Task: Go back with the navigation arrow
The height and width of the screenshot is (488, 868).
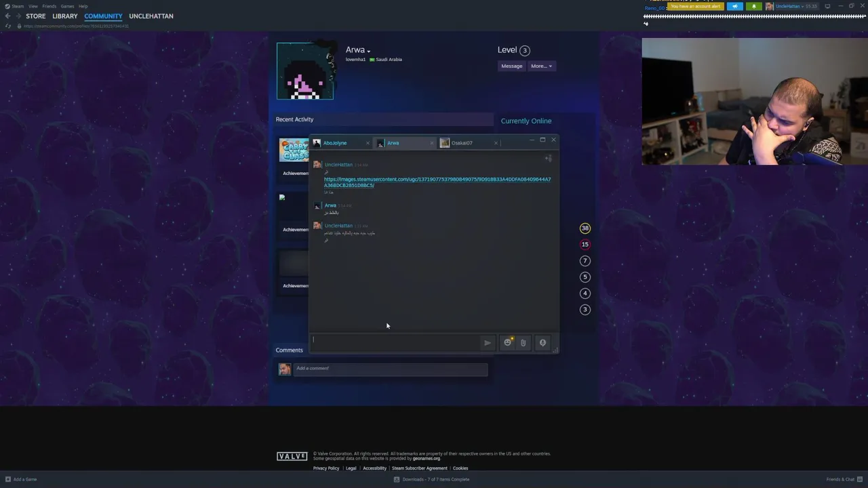Action: pos(7,16)
